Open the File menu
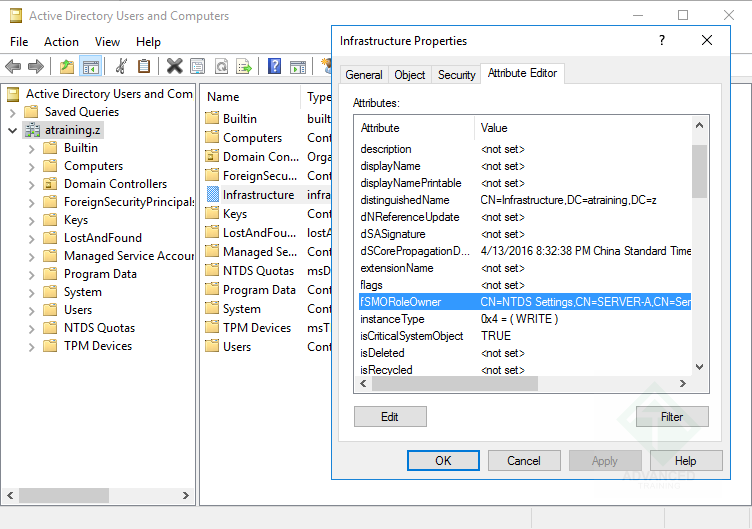The image size is (752, 529). (x=19, y=42)
